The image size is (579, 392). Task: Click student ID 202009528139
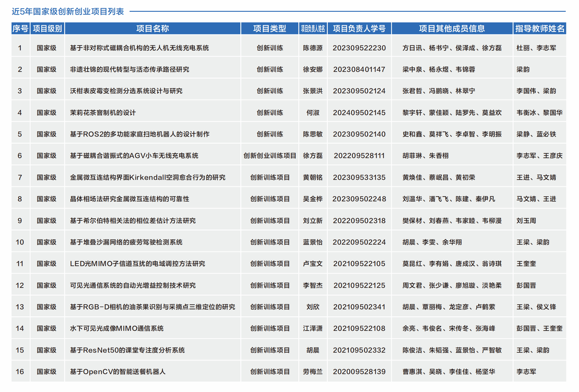[359, 372]
